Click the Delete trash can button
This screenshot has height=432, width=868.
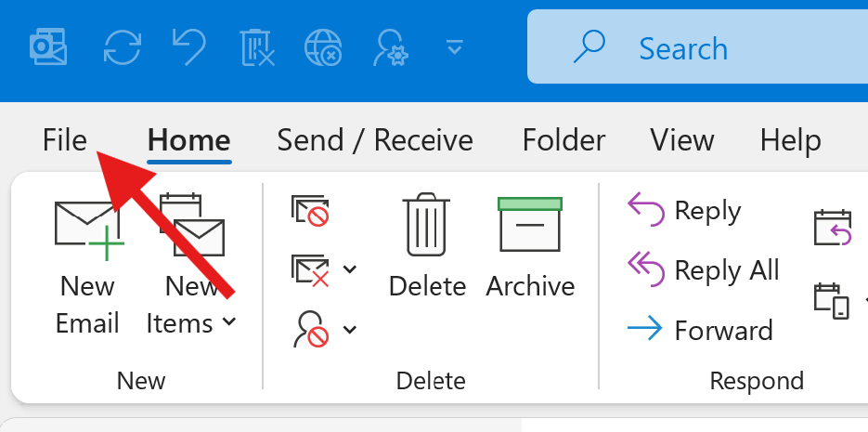click(427, 246)
